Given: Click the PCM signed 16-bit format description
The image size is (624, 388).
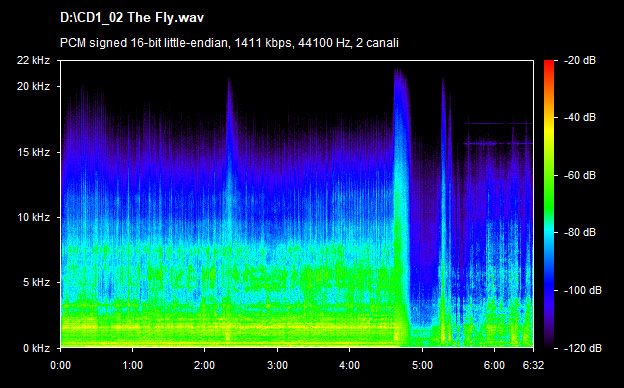Looking at the screenshot, I should click(x=229, y=43).
